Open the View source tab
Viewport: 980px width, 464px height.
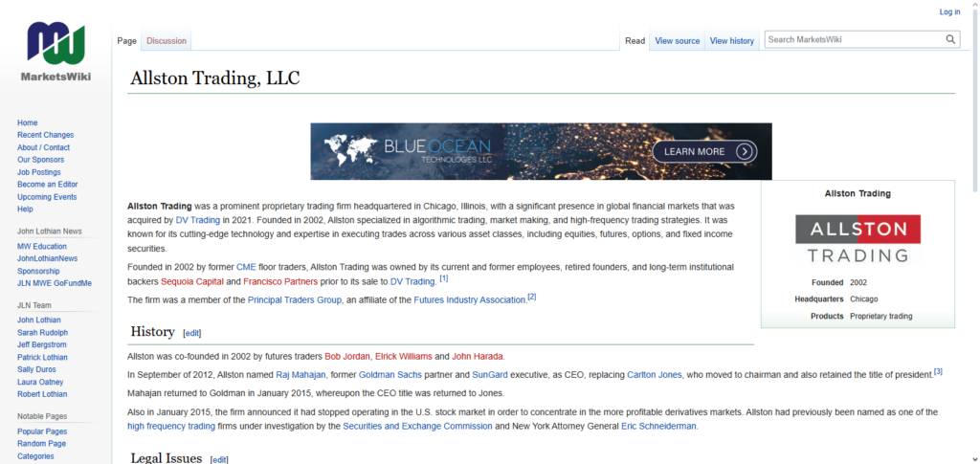tap(677, 41)
